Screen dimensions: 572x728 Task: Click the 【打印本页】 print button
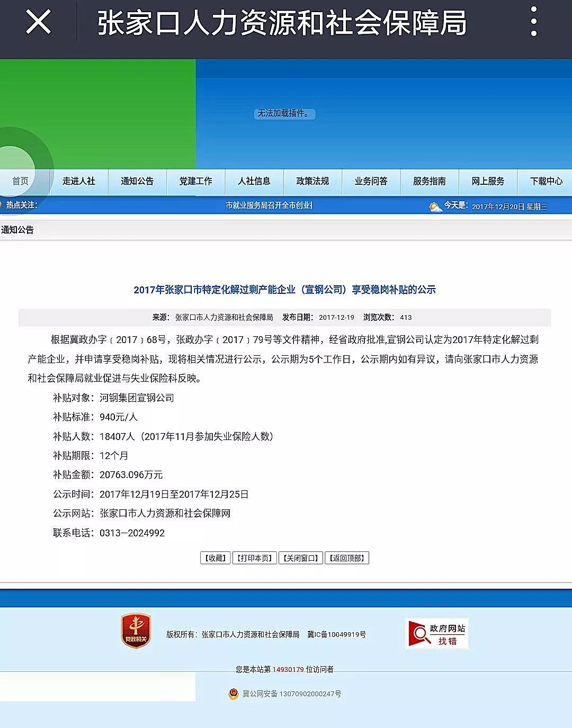pyautogui.click(x=255, y=558)
